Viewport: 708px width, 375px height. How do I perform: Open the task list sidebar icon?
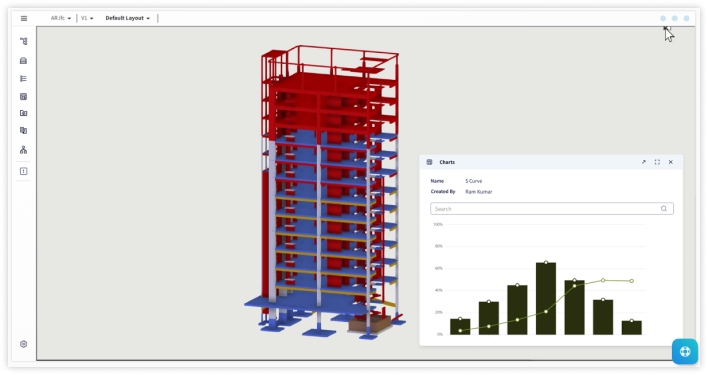point(23,79)
